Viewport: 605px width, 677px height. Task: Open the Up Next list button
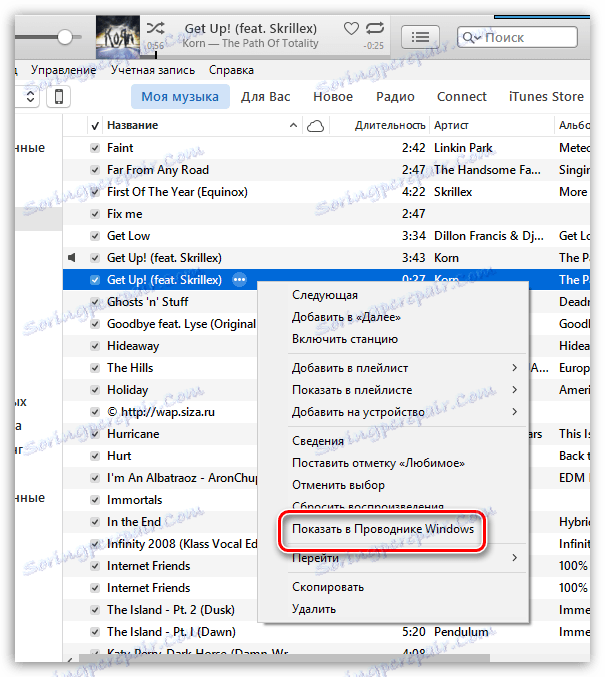tap(420, 37)
